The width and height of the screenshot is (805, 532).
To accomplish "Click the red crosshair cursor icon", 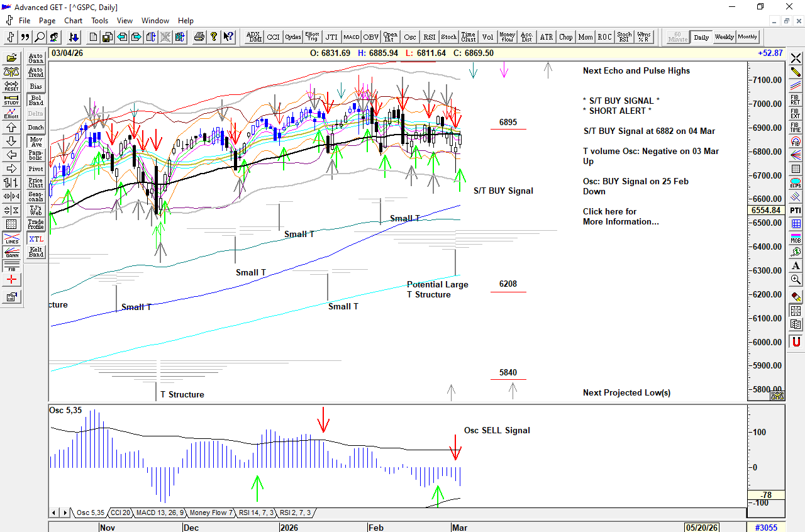I will 11,280.
